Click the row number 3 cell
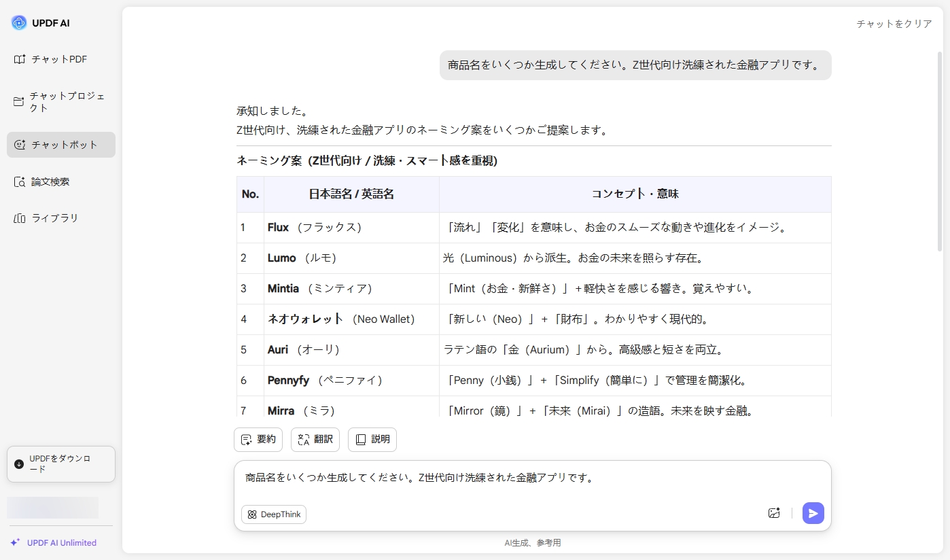 click(x=250, y=289)
